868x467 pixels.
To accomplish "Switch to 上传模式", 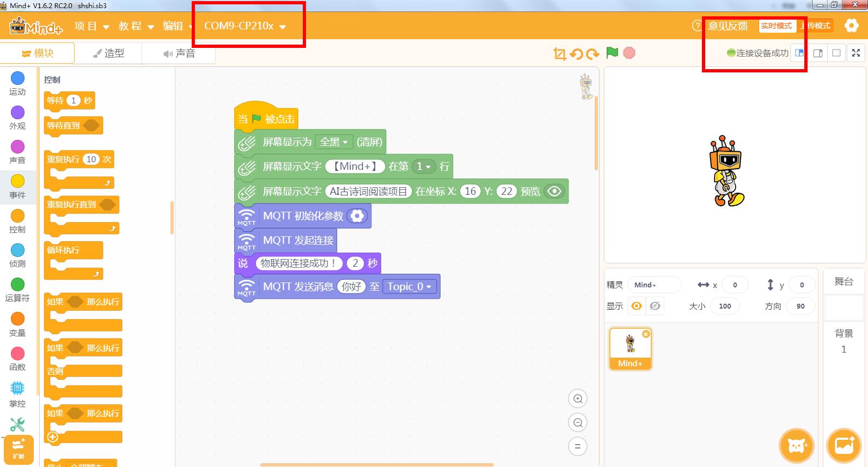I will [815, 26].
